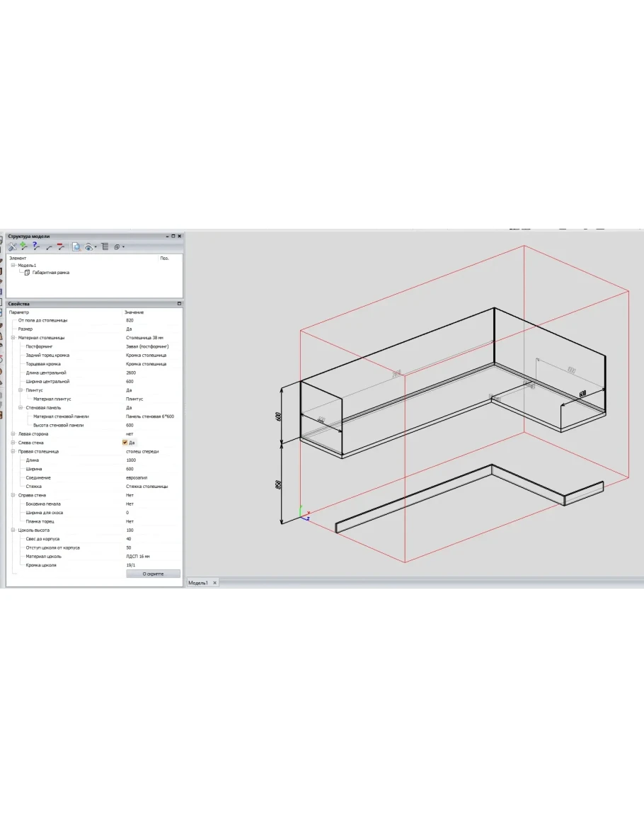Collapse the Стеновая панель property group

point(21,408)
